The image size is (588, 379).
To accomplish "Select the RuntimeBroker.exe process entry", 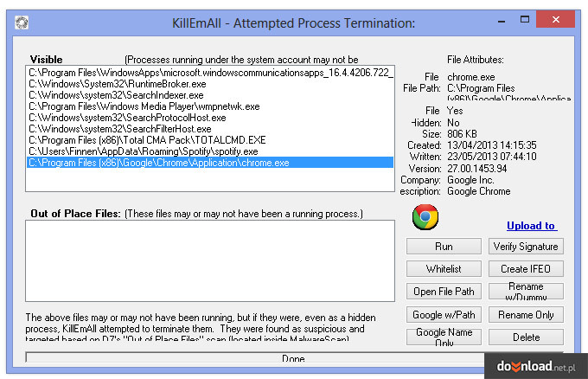I will 210,84.
